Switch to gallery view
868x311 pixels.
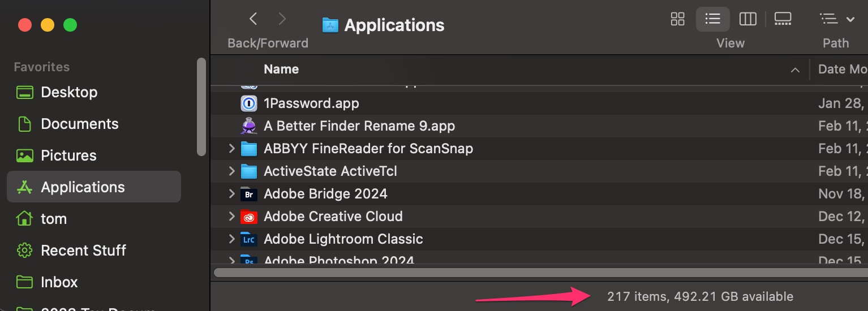pyautogui.click(x=783, y=19)
